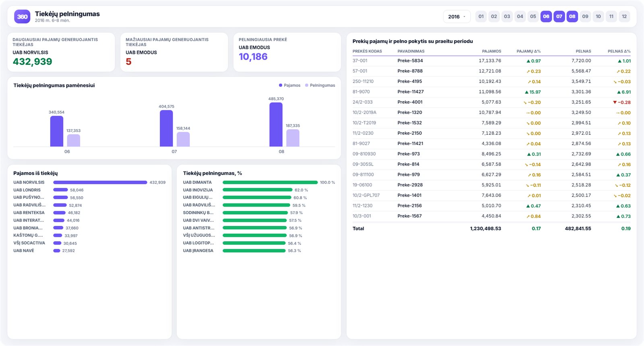644x346 pixels.
Task: Click total revenue 1,230,498.53
Action: [485, 228]
